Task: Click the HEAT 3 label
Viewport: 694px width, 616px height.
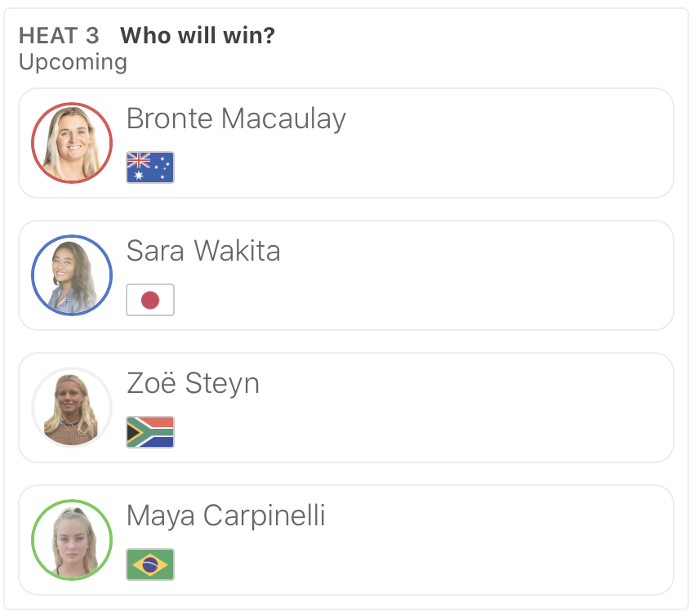Action: (x=59, y=36)
